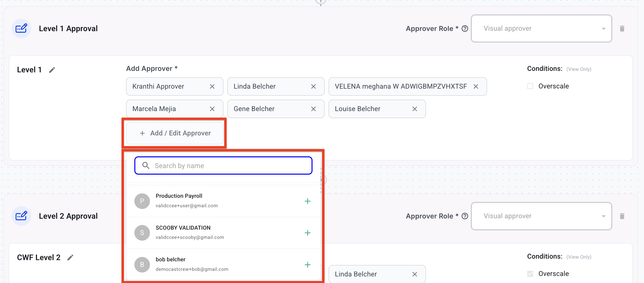Click the Marcela Mejia chip
This screenshot has height=283, width=644.
pos(175,109)
